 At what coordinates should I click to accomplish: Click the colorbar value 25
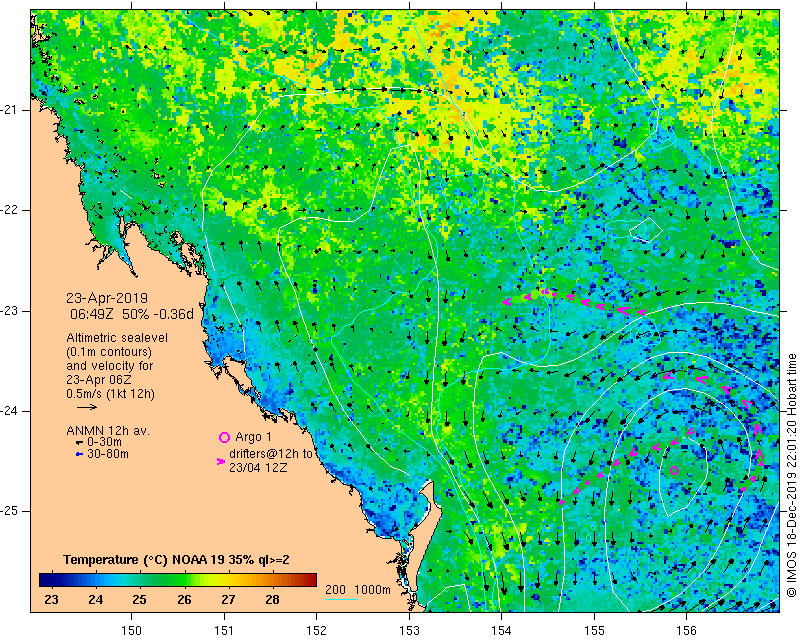[140, 599]
